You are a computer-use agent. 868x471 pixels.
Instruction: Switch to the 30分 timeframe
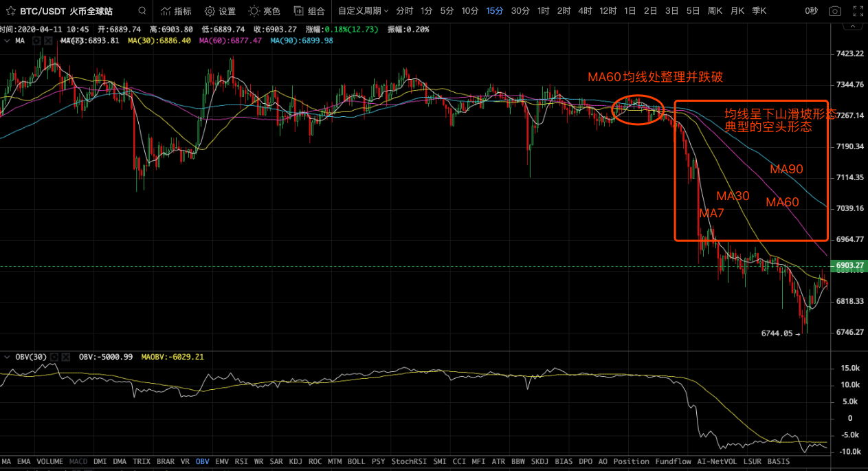coord(520,11)
